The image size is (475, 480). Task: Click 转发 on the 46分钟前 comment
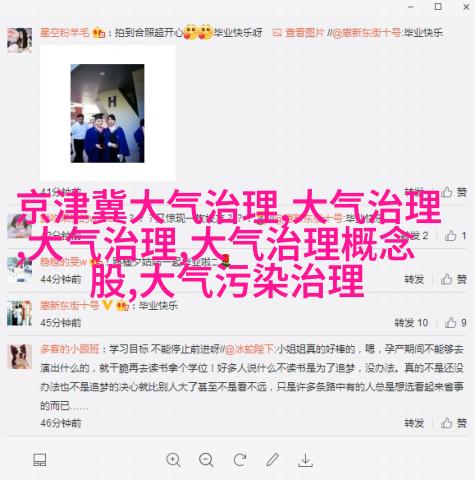click(414, 423)
